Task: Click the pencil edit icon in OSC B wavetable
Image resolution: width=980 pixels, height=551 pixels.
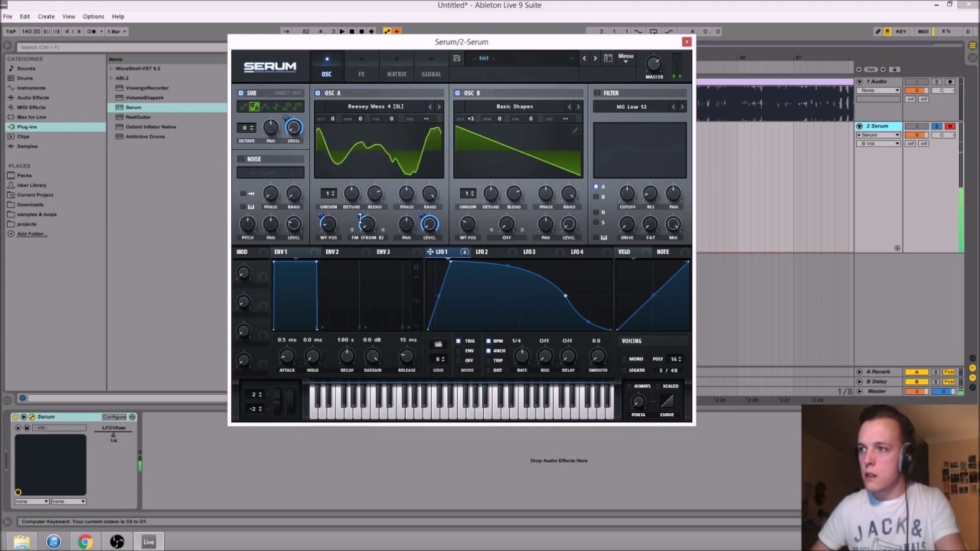Action: click(575, 131)
